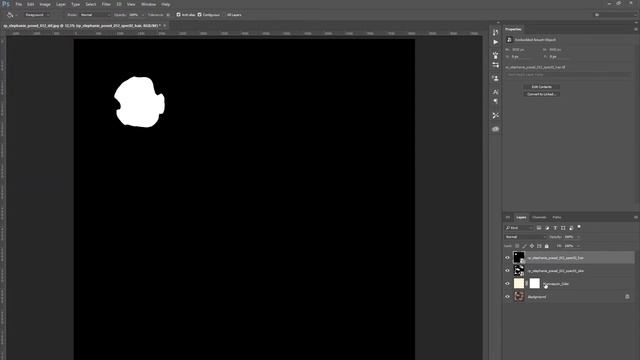Toggle the Contiguous checkbox

click(200, 15)
